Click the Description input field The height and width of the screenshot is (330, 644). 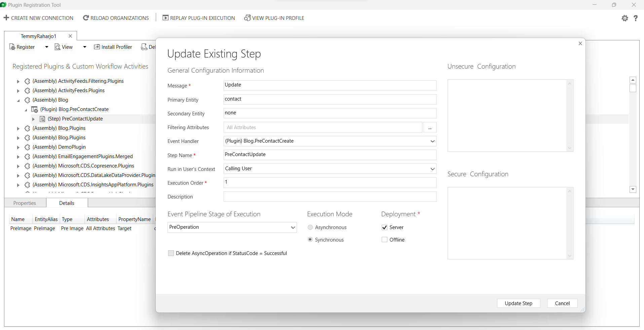point(330,196)
